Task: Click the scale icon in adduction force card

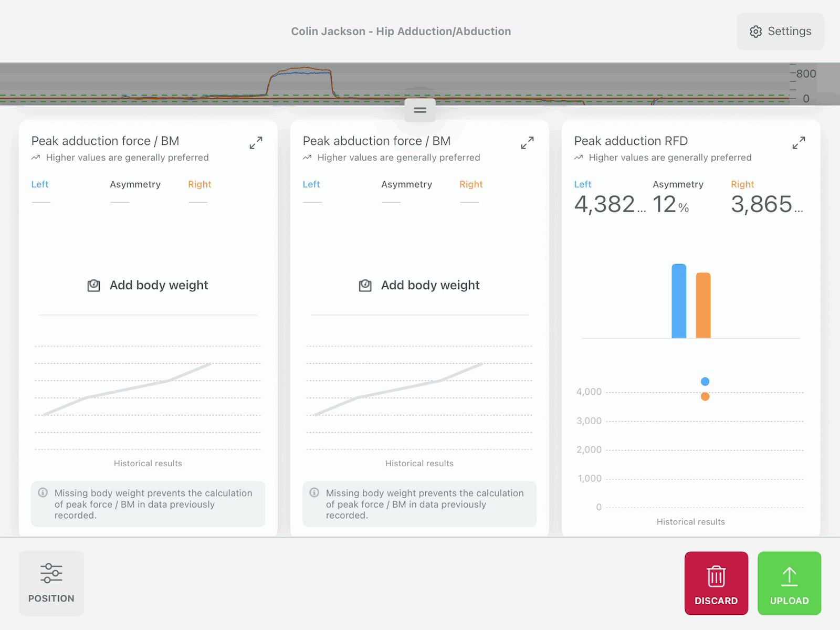Action: tap(93, 285)
